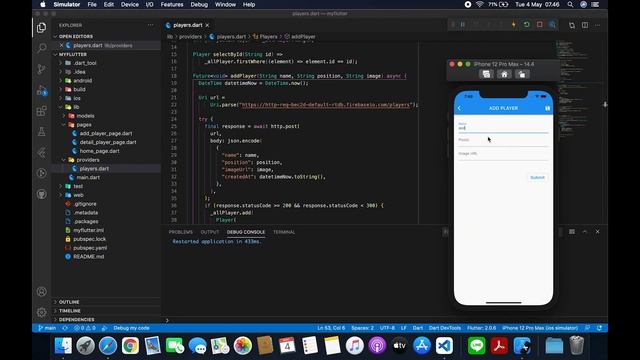Tap the back arrow in ADD PLAYER bar

pos(460,108)
